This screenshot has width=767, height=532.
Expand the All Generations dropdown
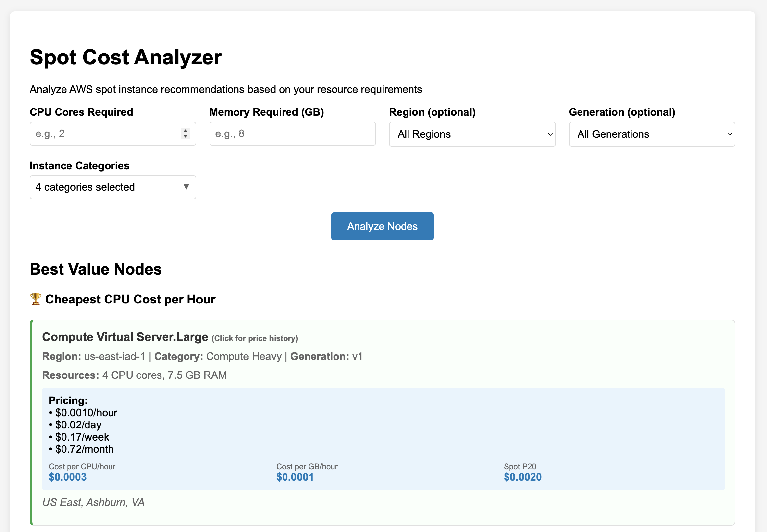coord(652,134)
